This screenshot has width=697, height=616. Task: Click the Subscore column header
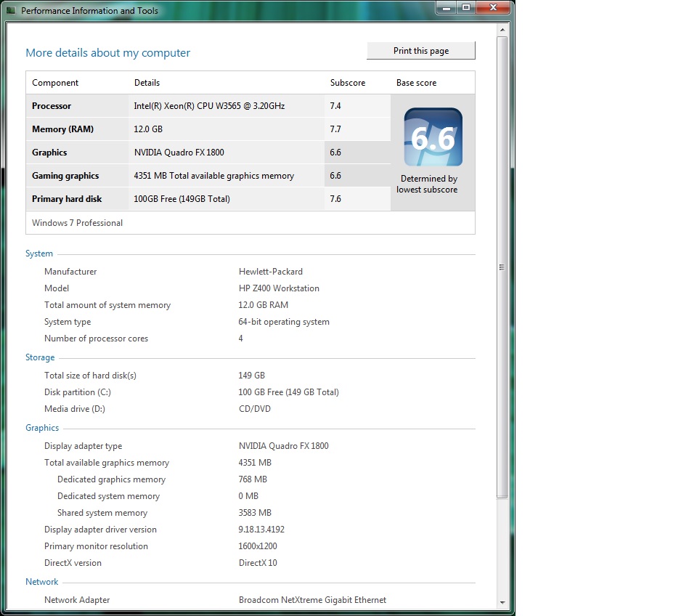pyautogui.click(x=348, y=83)
